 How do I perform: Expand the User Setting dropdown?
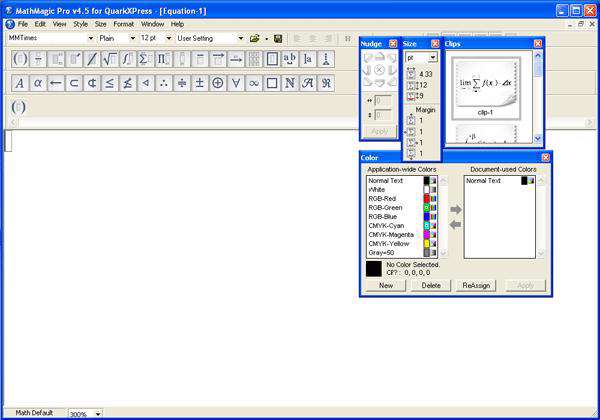pos(241,38)
